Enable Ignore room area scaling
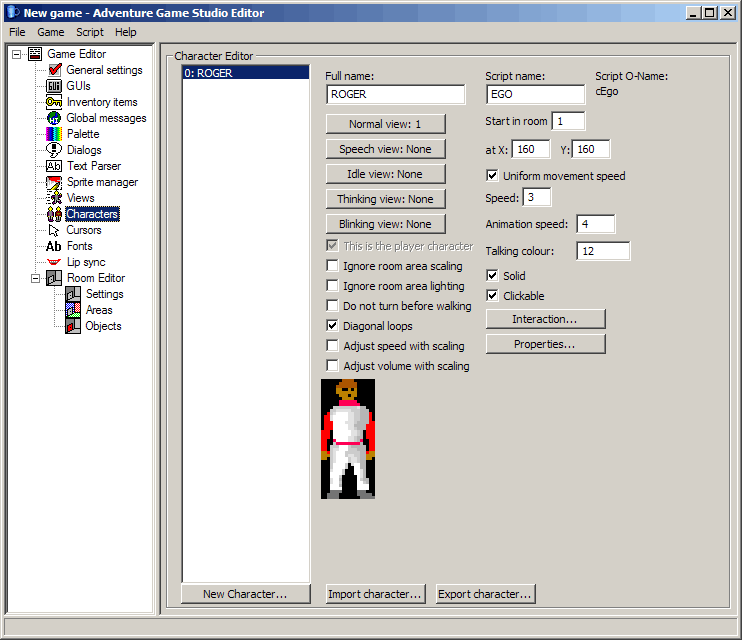The height and width of the screenshot is (640, 742). point(333,266)
